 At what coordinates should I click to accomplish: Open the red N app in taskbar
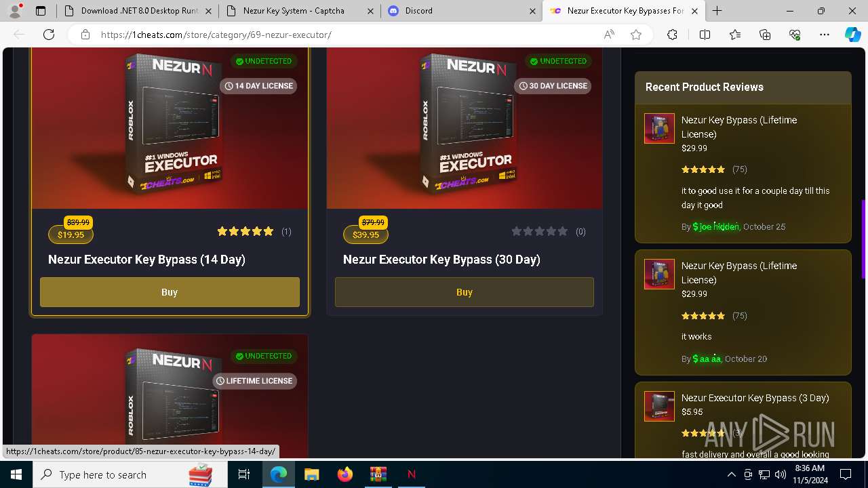coord(411,474)
